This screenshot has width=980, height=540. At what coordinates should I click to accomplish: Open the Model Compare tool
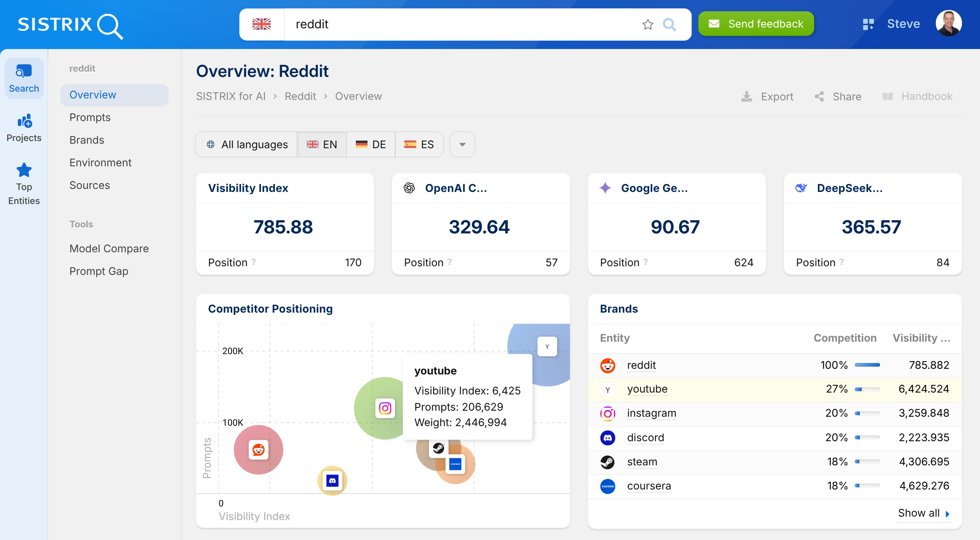point(109,249)
